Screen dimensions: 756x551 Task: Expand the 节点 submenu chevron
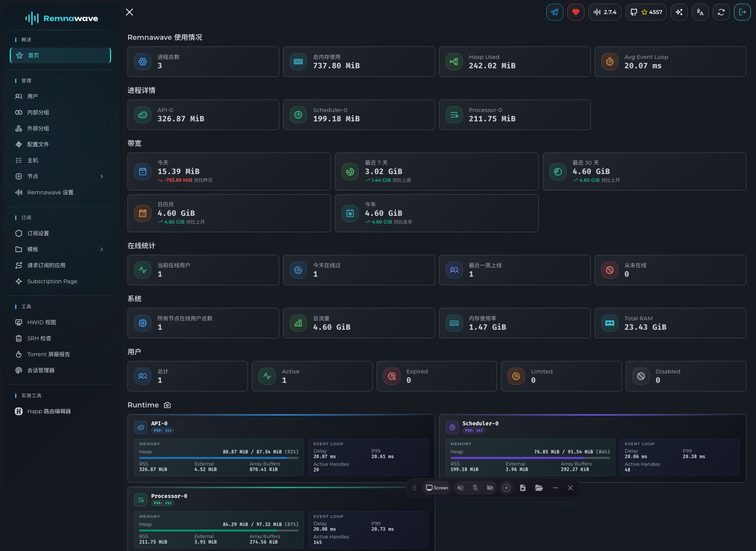[x=102, y=176]
